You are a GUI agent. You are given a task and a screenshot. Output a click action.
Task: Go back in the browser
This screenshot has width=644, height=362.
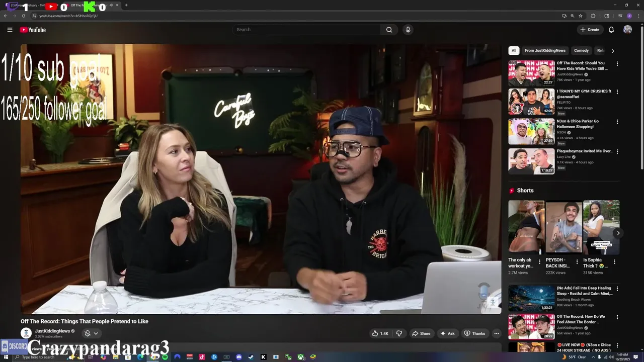(6, 16)
